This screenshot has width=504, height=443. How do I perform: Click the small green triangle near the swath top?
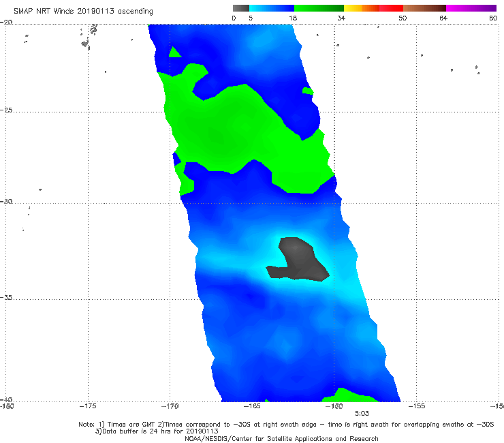(x=174, y=52)
